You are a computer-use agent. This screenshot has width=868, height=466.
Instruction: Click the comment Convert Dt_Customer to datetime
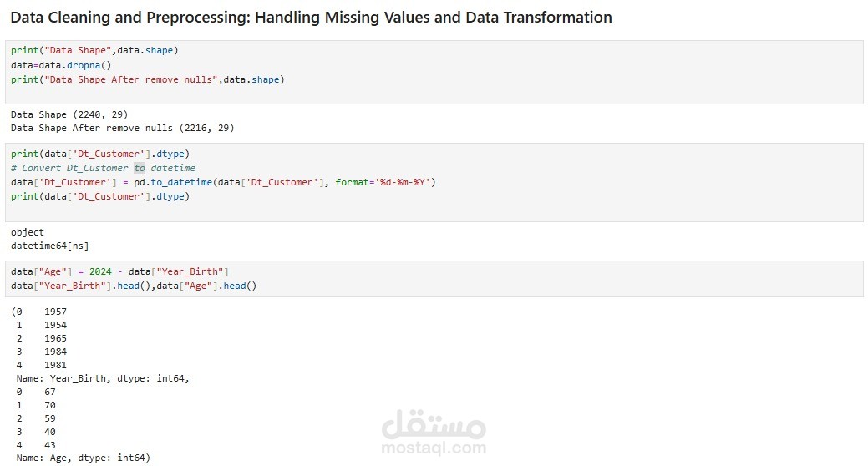point(103,168)
